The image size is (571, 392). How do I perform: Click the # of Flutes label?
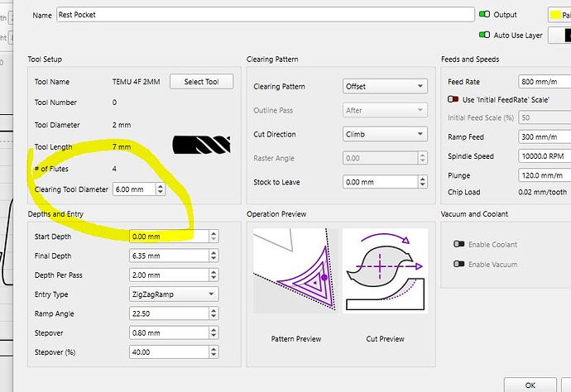coord(51,169)
